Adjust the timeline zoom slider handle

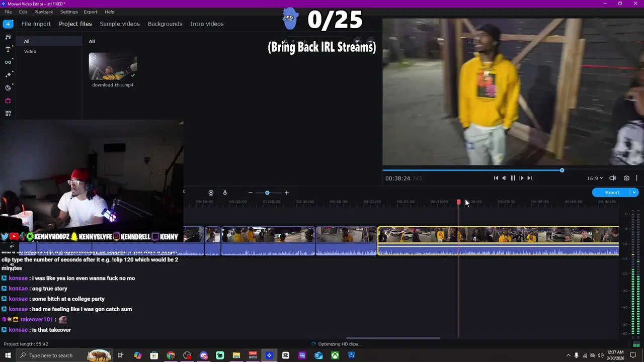click(267, 193)
